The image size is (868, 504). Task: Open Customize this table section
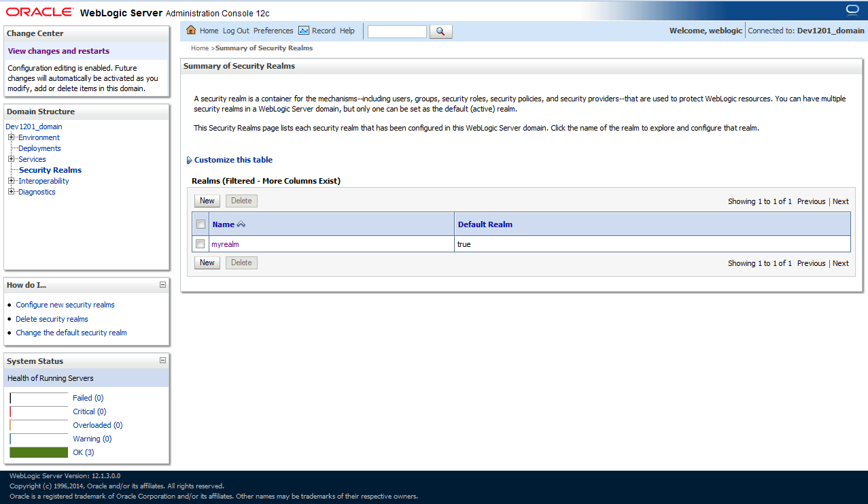(x=233, y=160)
